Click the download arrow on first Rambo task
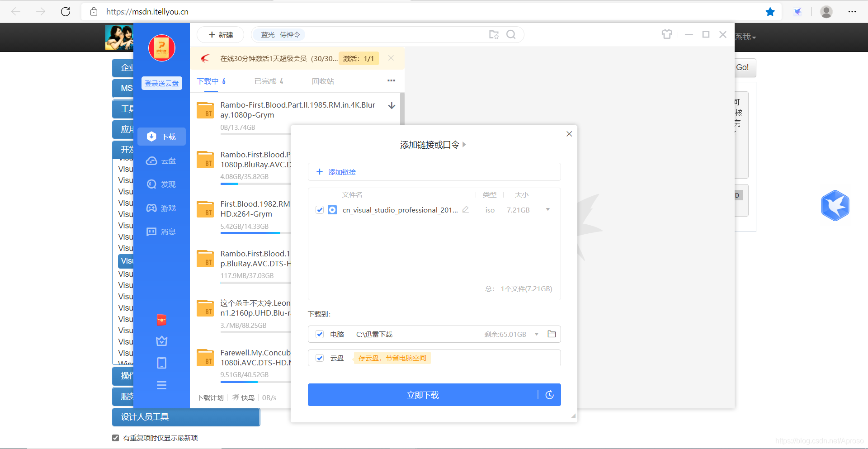Screen dimensions: 868x449 coord(392,105)
